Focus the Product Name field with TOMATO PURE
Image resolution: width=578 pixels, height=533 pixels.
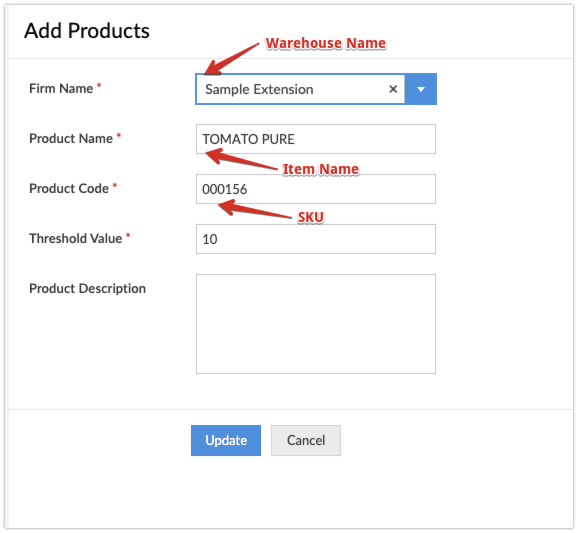(316, 139)
